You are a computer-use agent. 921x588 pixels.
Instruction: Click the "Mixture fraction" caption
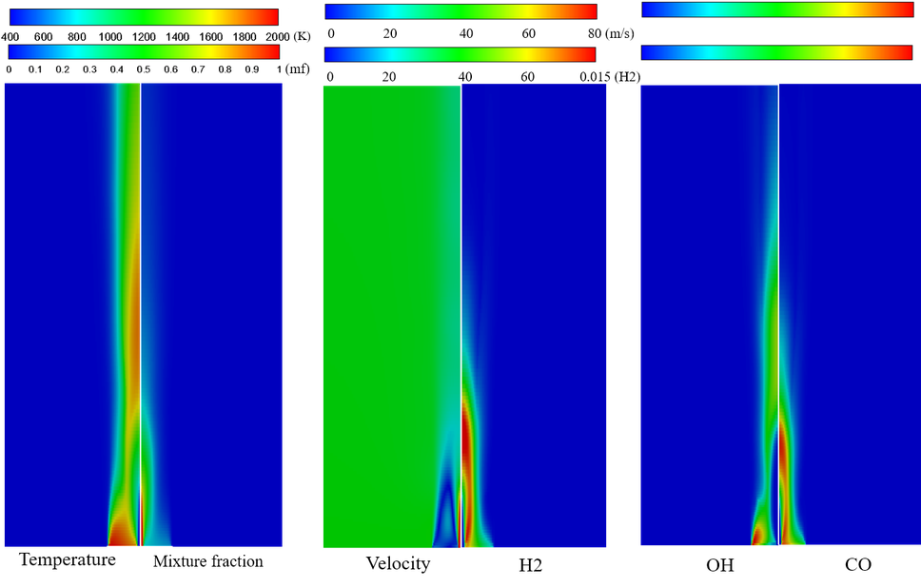pyautogui.click(x=208, y=561)
